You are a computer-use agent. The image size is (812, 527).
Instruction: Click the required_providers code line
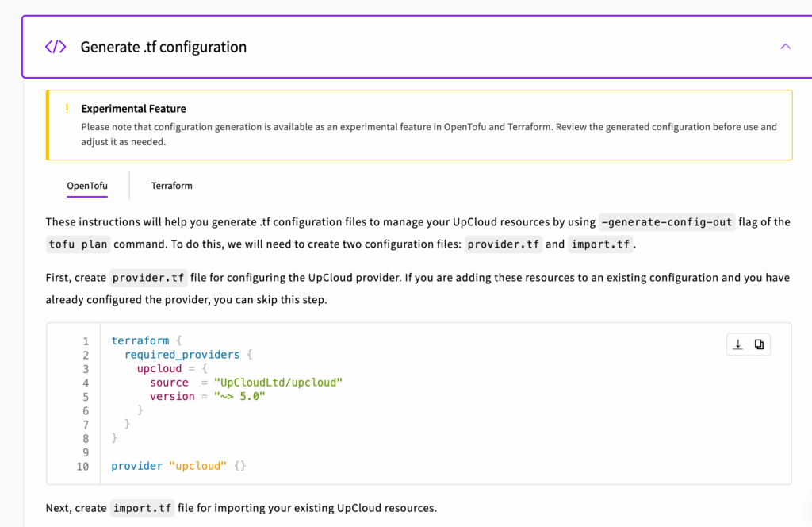point(189,355)
